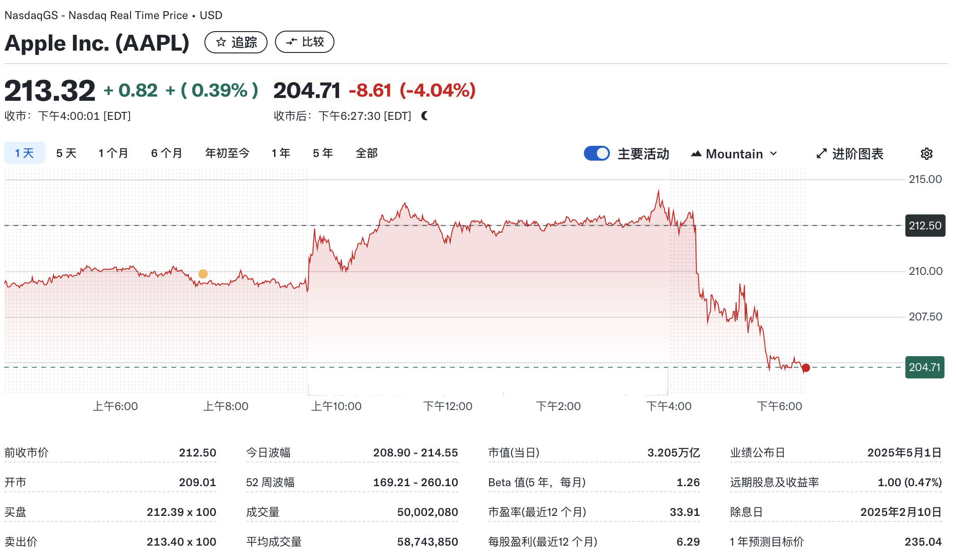Viewport: 956px width, 560px height.
Task: Click the compare arrows icon in 比较 button
Action: (292, 41)
